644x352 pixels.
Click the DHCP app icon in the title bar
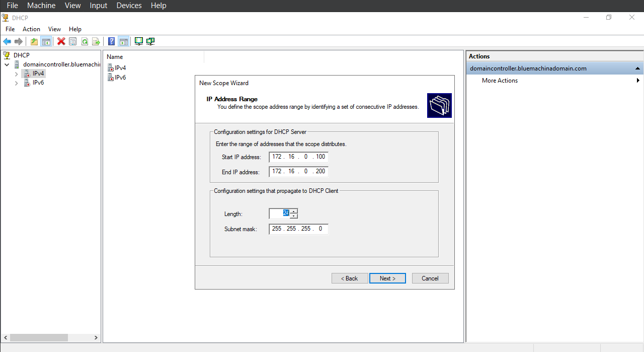coord(5,17)
